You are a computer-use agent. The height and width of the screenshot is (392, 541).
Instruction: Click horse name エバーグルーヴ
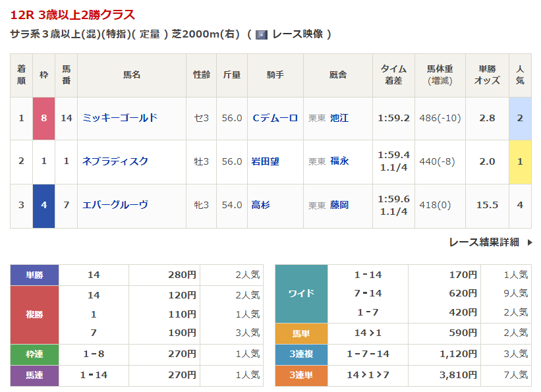click(115, 205)
